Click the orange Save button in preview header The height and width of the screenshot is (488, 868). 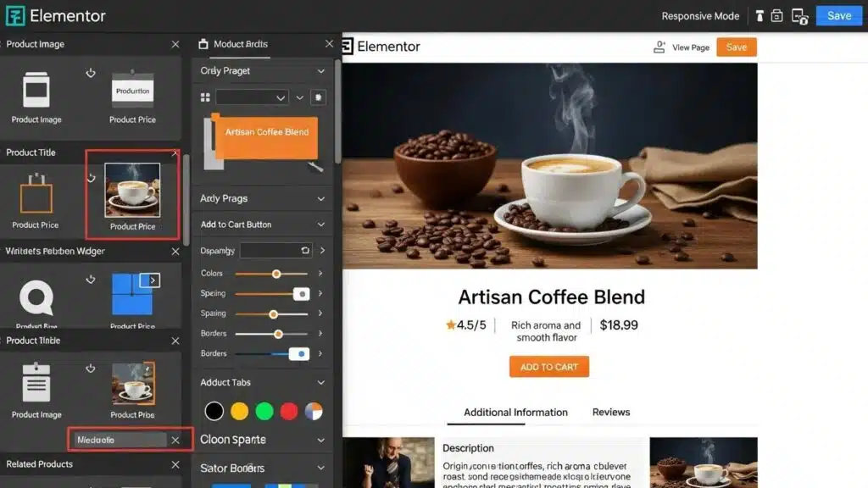tap(737, 47)
